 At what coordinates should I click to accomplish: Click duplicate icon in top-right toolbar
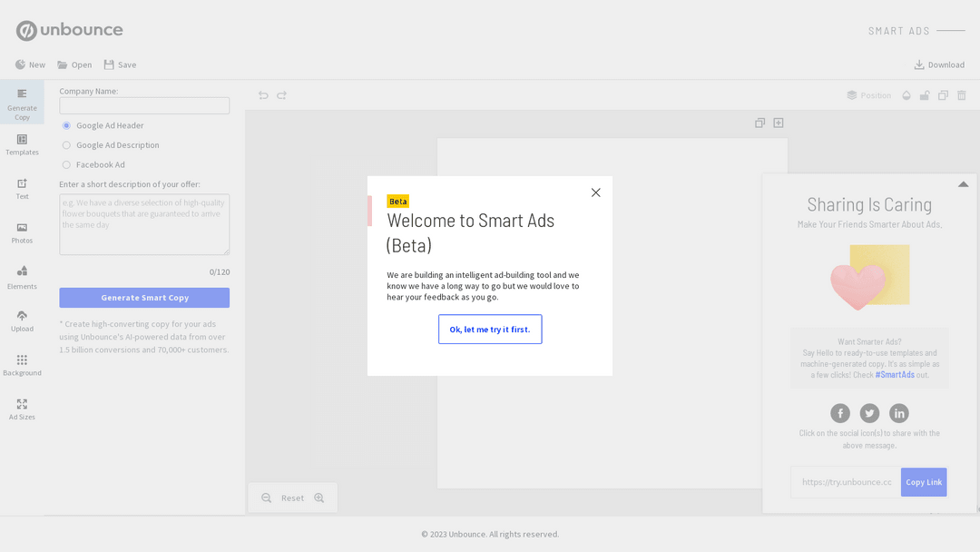coord(943,95)
